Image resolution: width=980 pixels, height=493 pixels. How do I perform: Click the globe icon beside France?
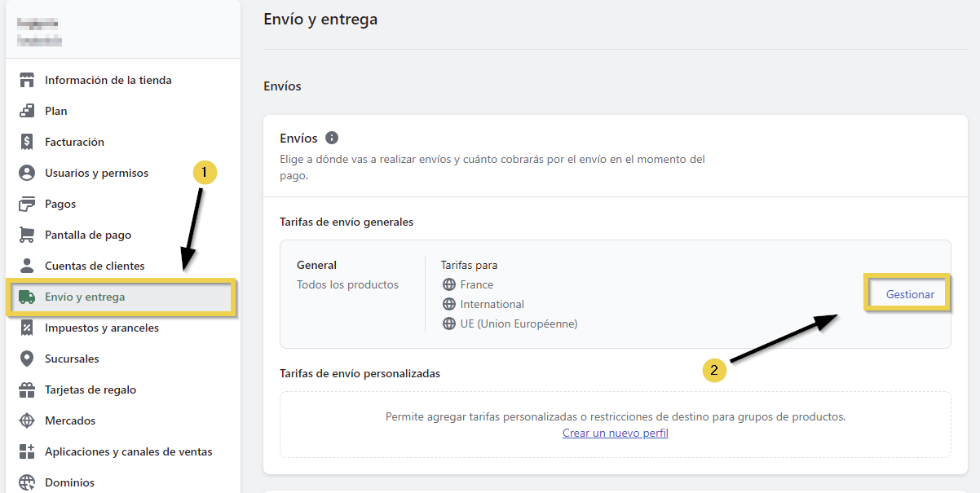[x=448, y=284]
